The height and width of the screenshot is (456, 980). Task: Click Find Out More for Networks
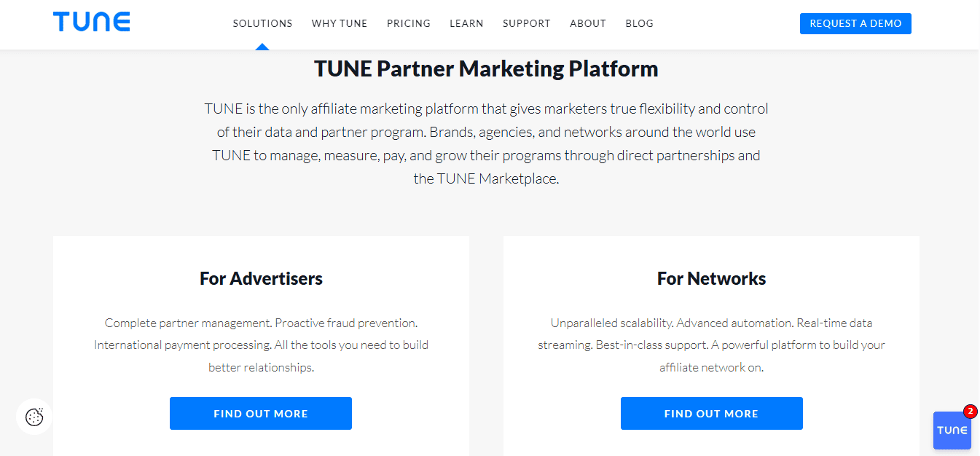(x=711, y=414)
